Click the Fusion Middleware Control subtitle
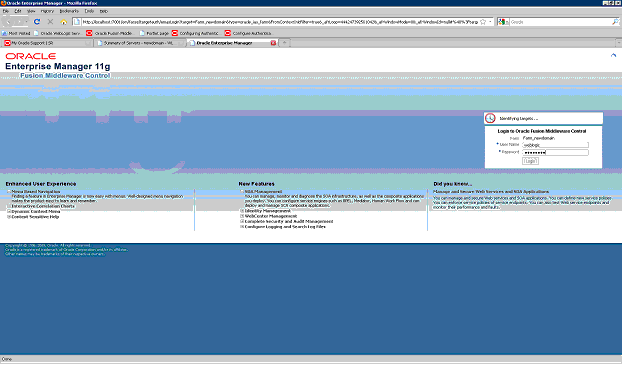Screen dimensions: 625x366 (x=65, y=76)
